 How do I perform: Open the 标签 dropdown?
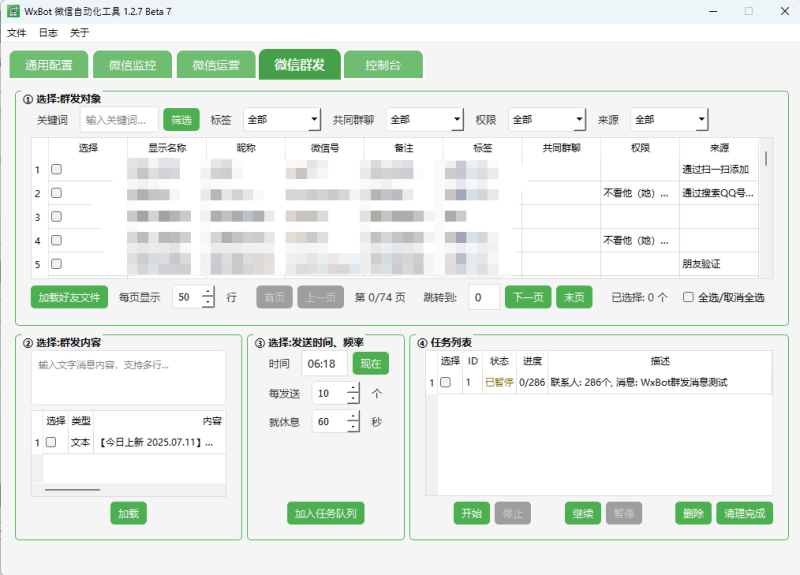pos(281,120)
